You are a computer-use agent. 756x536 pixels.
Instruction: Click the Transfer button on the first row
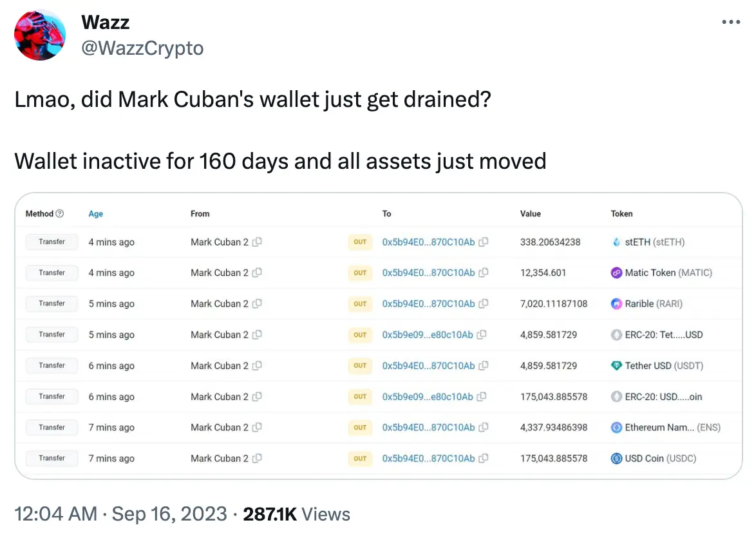pyautogui.click(x=51, y=242)
